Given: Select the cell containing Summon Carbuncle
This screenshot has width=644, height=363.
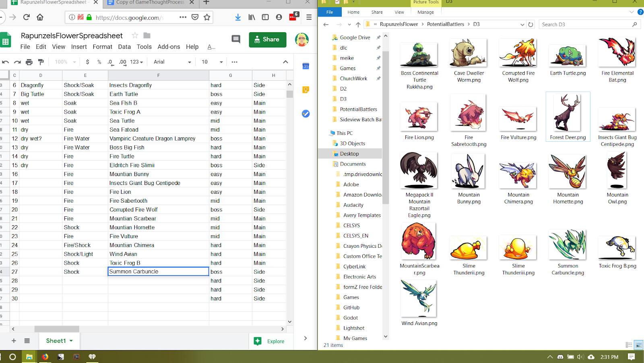Looking at the screenshot, I should 159,272.
